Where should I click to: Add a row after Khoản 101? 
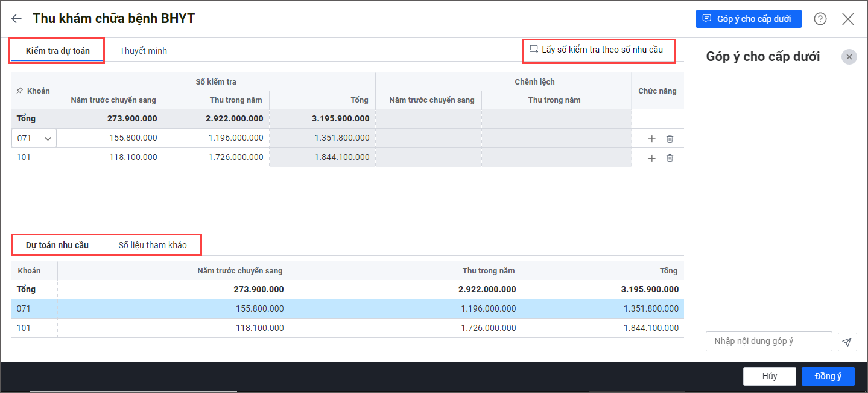point(651,158)
